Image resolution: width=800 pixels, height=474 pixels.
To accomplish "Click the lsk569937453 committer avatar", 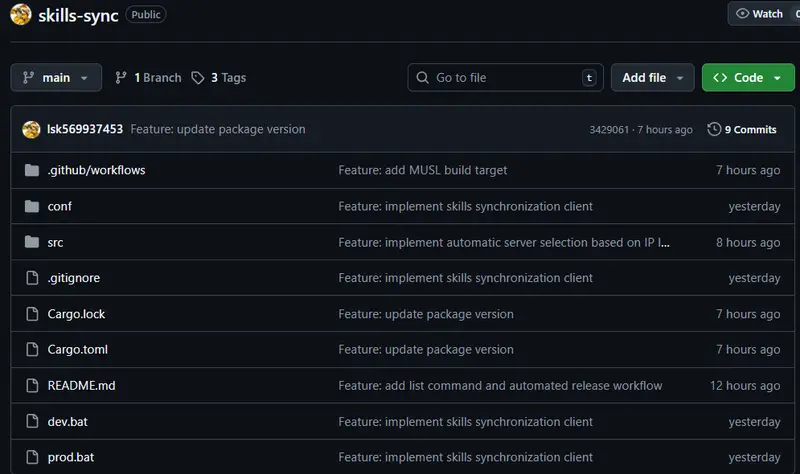I will click(x=31, y=129).
